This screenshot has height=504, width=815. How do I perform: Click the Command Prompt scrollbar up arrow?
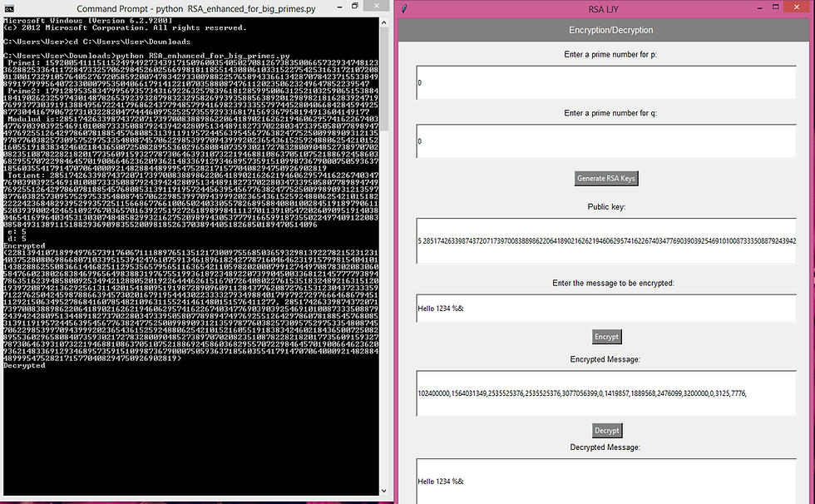click(x=384, y=22)
